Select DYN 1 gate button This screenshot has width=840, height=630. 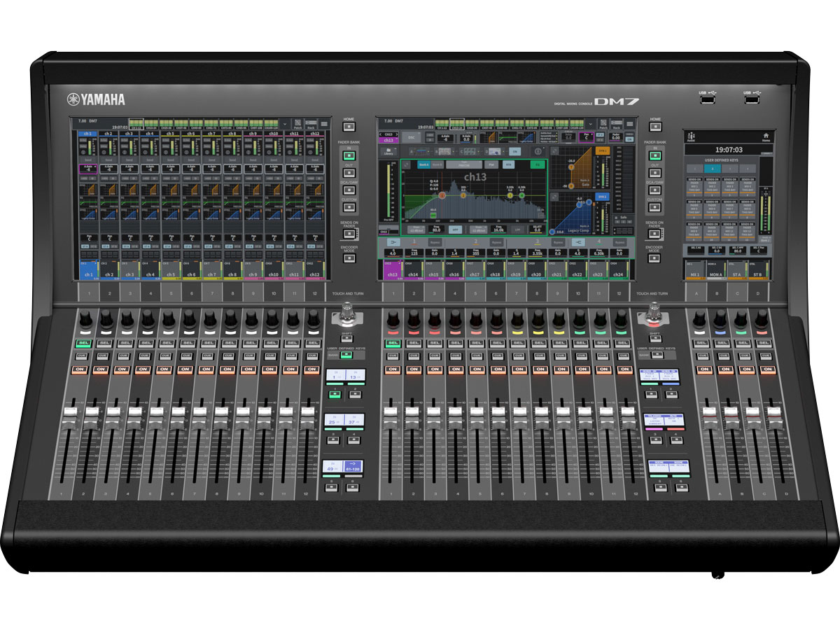[603, 150]
